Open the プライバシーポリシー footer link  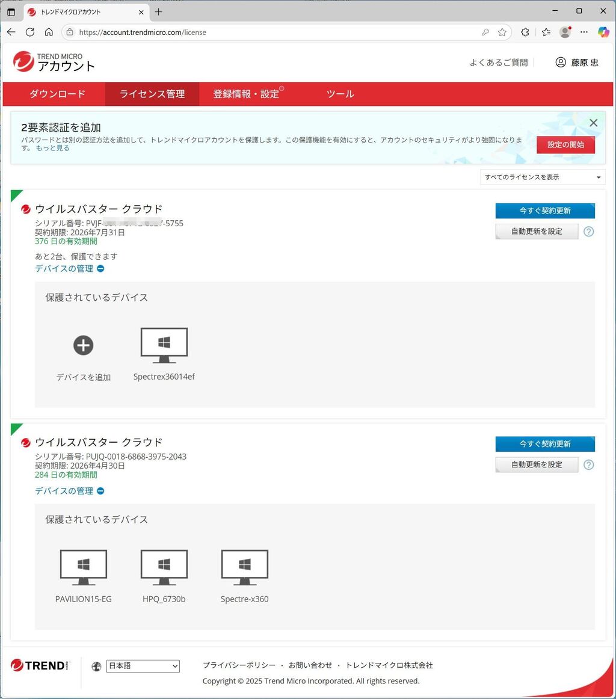pyautogui.click(x=239, y=665)
